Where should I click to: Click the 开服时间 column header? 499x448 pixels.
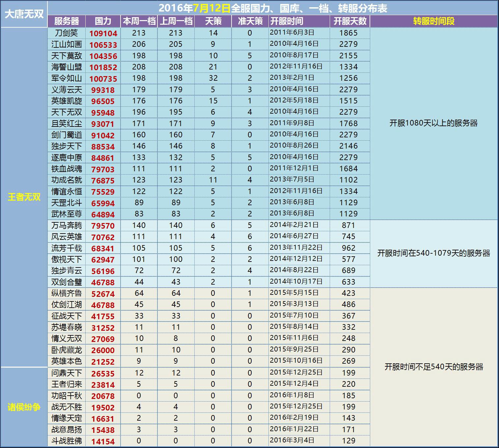(299, 21)
